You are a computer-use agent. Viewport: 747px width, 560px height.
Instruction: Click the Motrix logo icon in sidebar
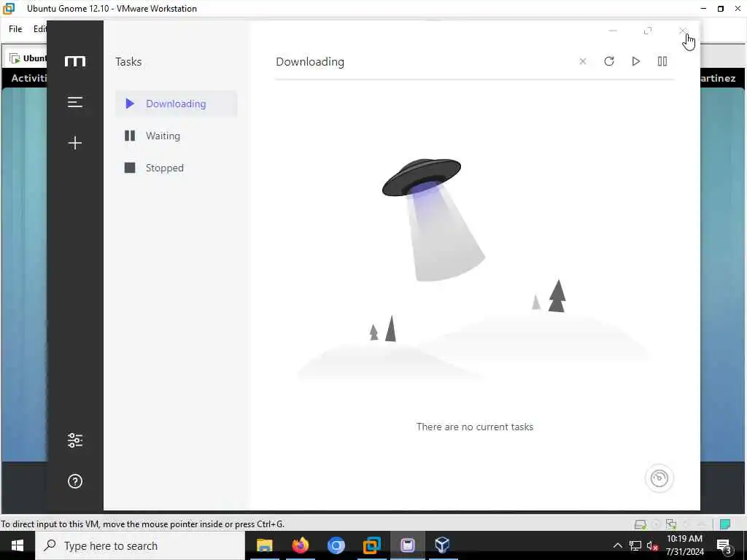75,61
